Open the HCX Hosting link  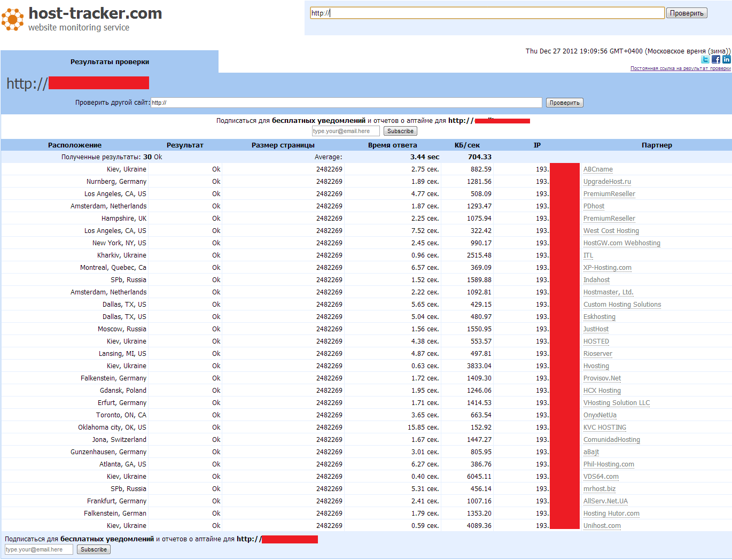click(x=602, y=391)
